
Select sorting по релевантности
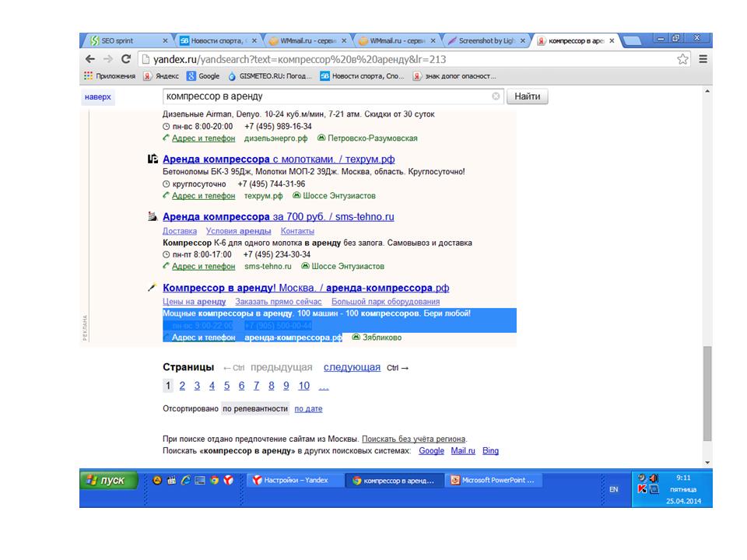(x=255, y=408)
